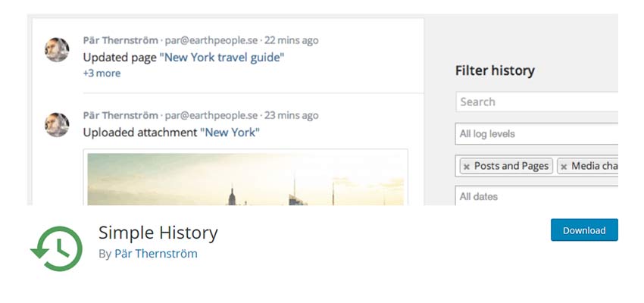Click the Download button
The image size is (644, 303).
[583, 230]
